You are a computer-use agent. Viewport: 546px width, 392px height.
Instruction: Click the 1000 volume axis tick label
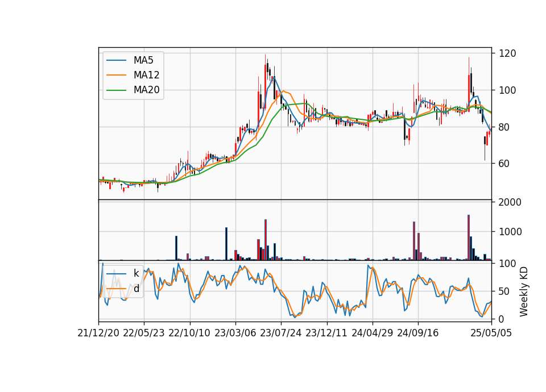click(x=510, y=232)
